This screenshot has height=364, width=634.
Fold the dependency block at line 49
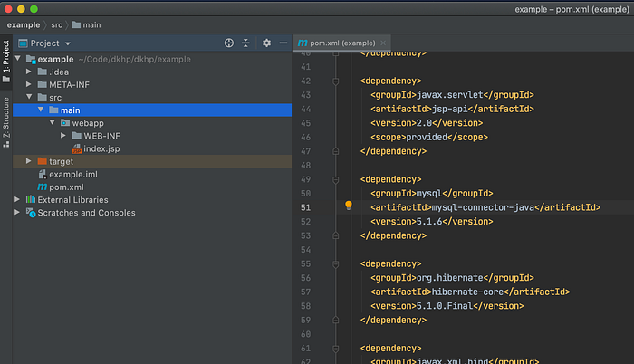tap(336, 179)
